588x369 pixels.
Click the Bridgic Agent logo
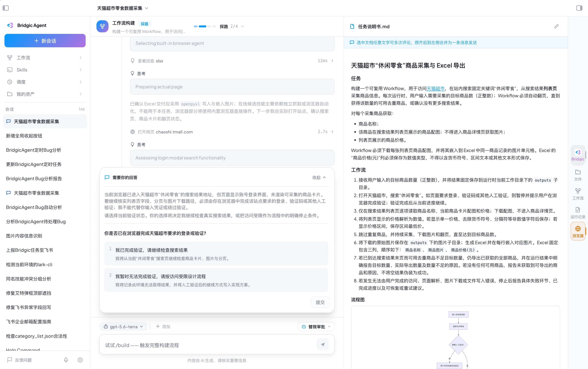[x=10, y=25]
